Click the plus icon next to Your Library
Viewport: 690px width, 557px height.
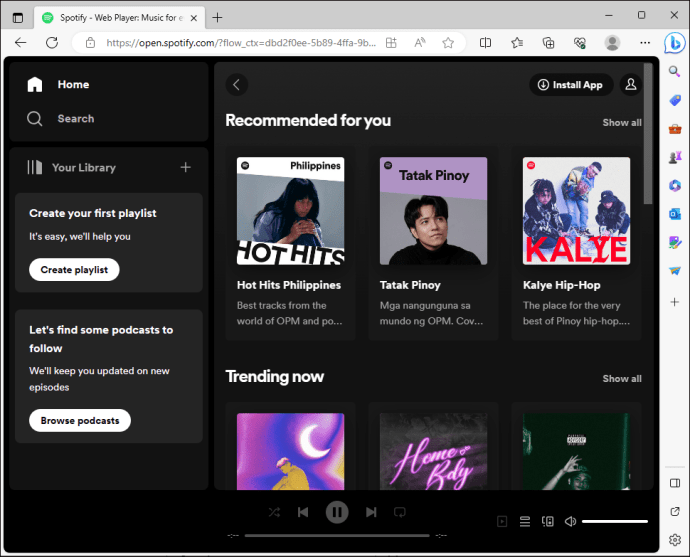coord(186,167)
